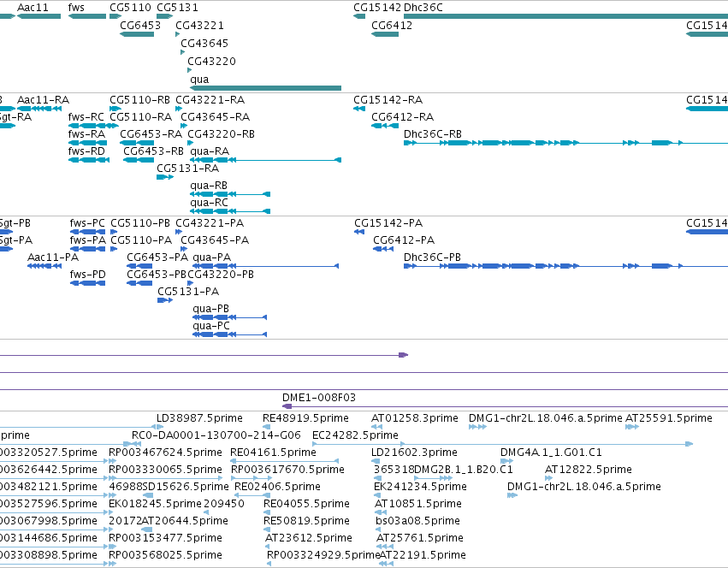
Task: Open the CG6453 gene label
Action: coord(140,26)
